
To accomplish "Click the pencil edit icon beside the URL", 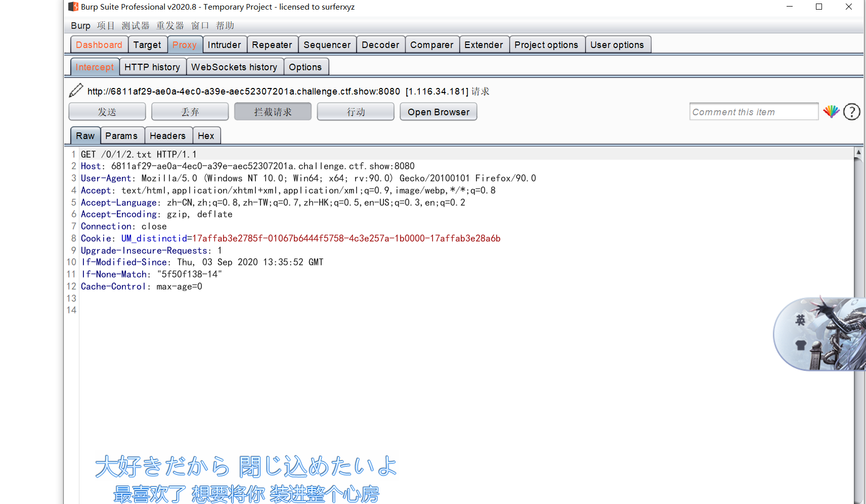I will (x=75, y=91).
